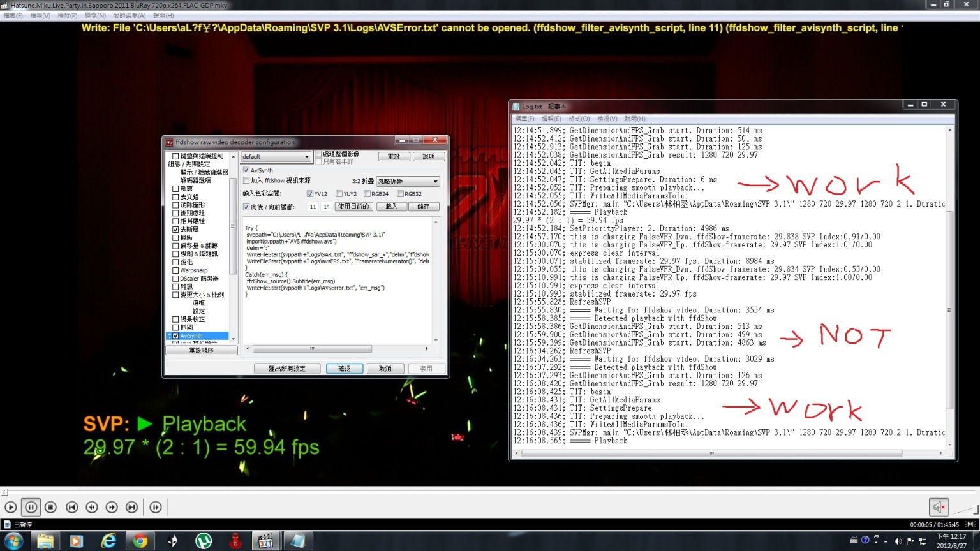Check the RGB32 input color space

click(x=400, y=194)
